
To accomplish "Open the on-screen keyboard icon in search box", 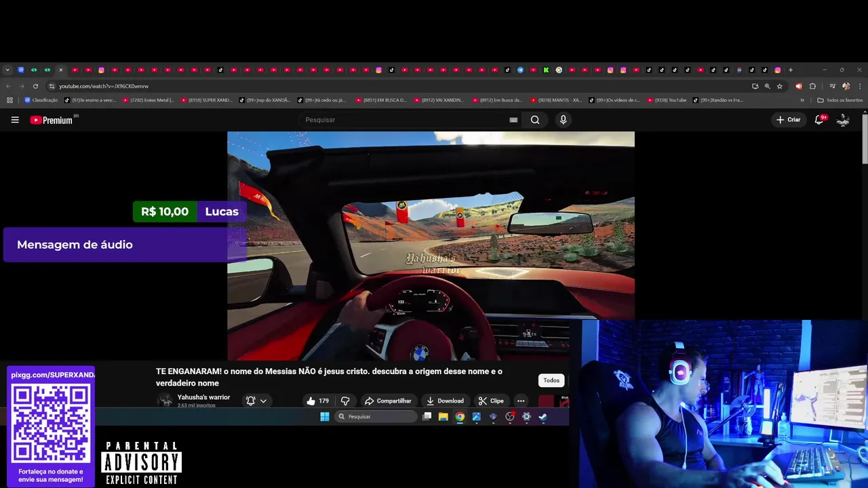I will (513, 120).
